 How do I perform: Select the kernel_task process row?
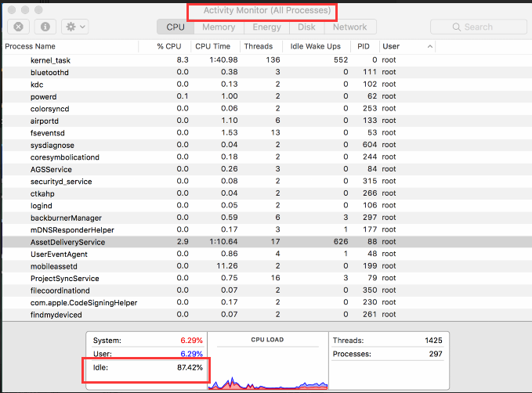(x=267, y=60)
